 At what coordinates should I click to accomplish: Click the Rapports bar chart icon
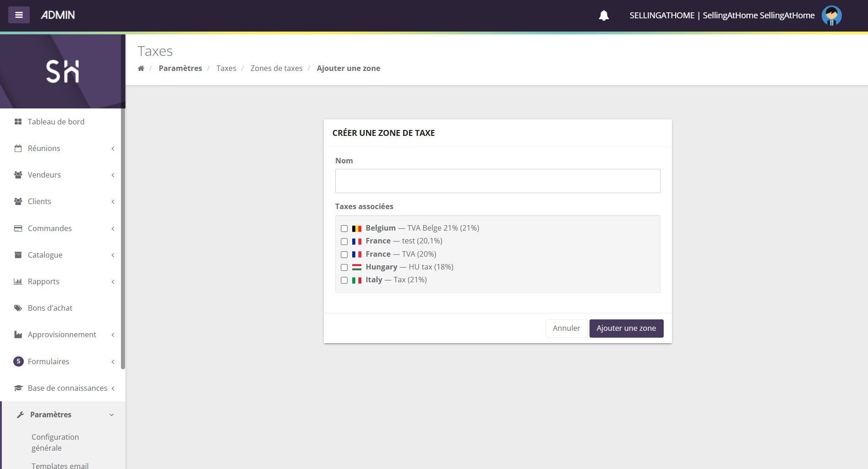click(18, 281)
